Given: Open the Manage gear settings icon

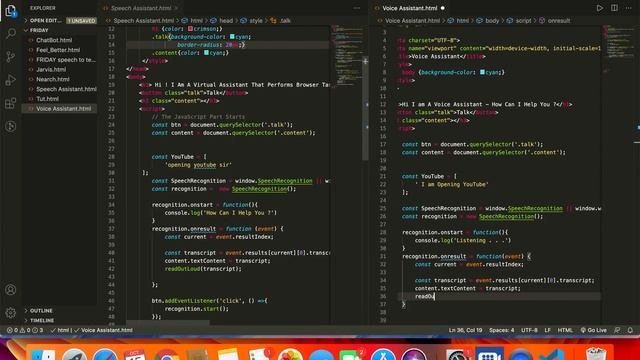Looking at the screenshot, I should point(11,313).
